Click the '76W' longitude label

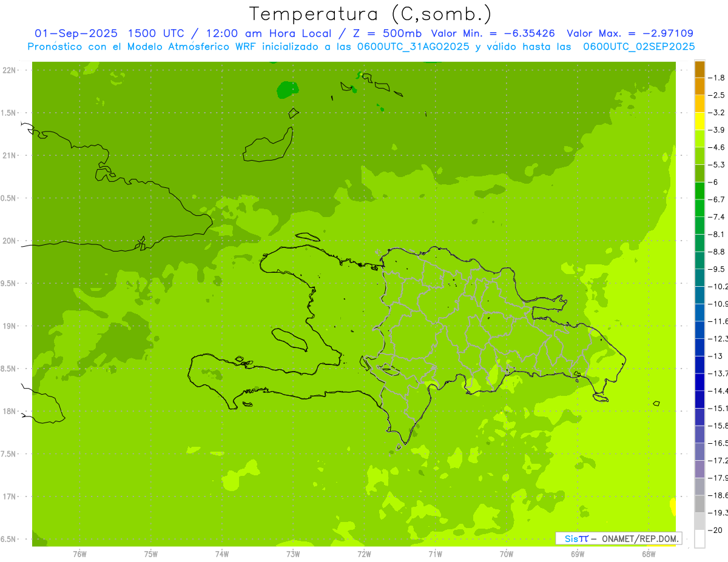79,554
